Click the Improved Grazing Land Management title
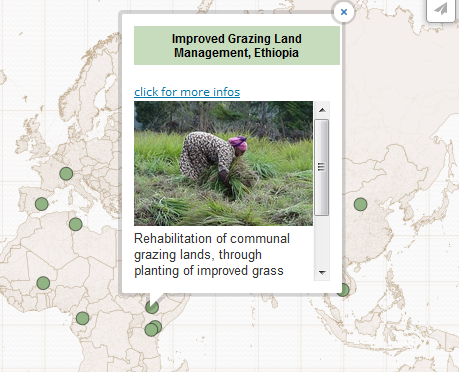459x372 pixels. click(237, 46)
